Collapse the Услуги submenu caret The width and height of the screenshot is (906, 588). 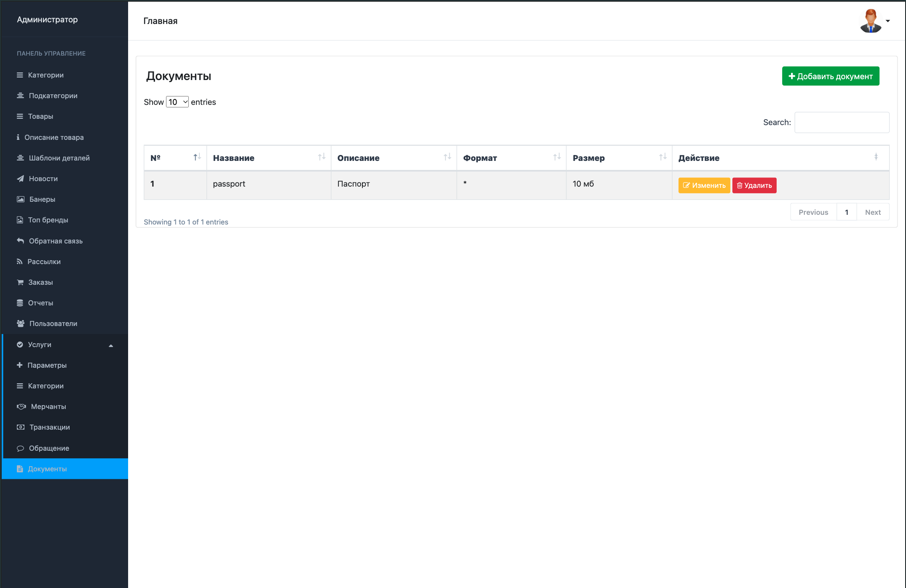pyautogui.click(x=111, y=346)
